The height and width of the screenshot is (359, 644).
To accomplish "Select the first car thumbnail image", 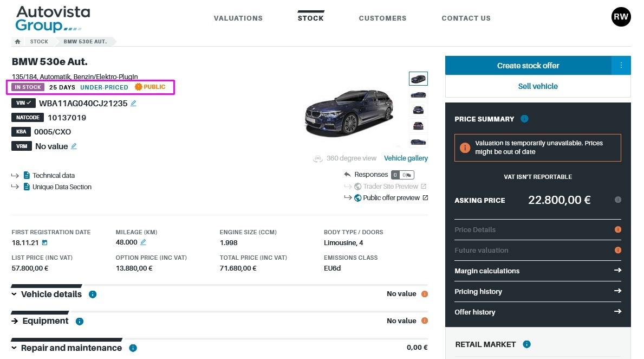I will point(418,79).
